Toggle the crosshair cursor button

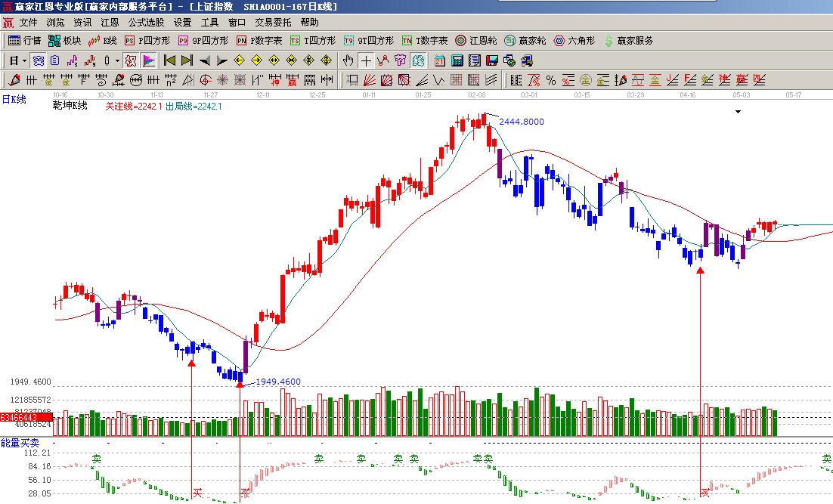click(x=366, y=60)
